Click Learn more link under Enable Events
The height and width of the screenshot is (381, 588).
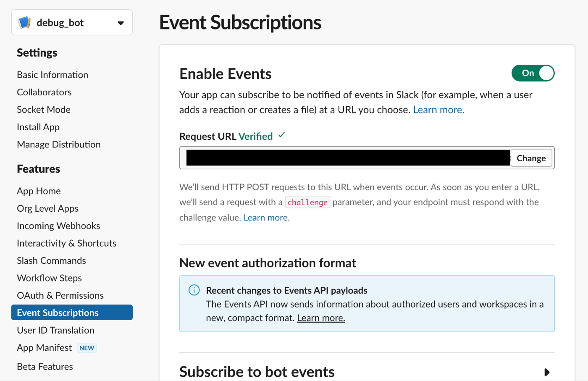pyautogui.click(x=438, y=110)
